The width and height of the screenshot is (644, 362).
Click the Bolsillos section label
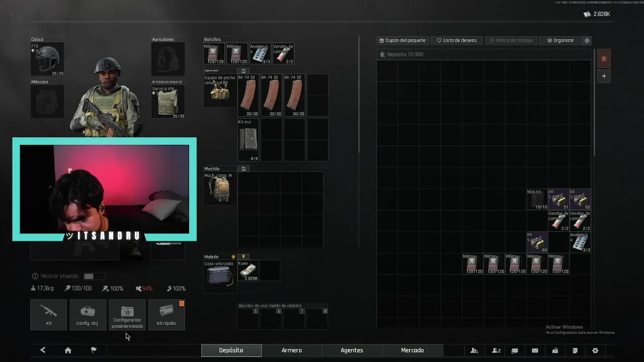[212, 39]
